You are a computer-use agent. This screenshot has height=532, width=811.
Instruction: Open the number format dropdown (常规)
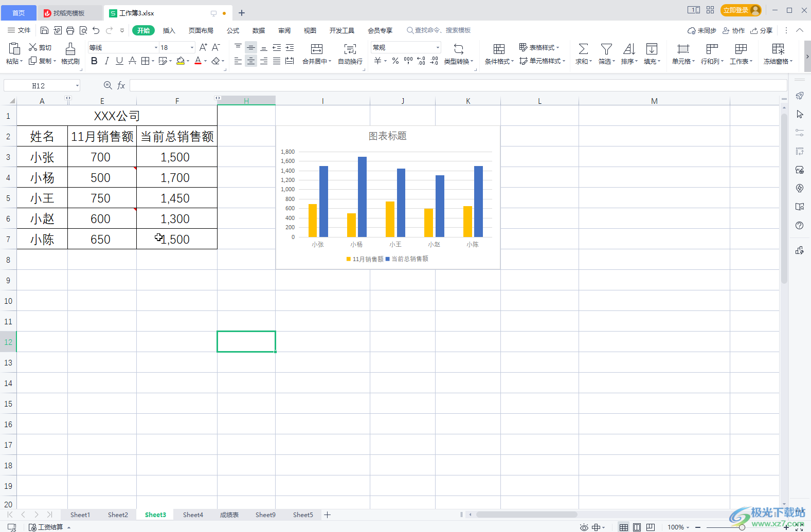[x=438, y=47]
